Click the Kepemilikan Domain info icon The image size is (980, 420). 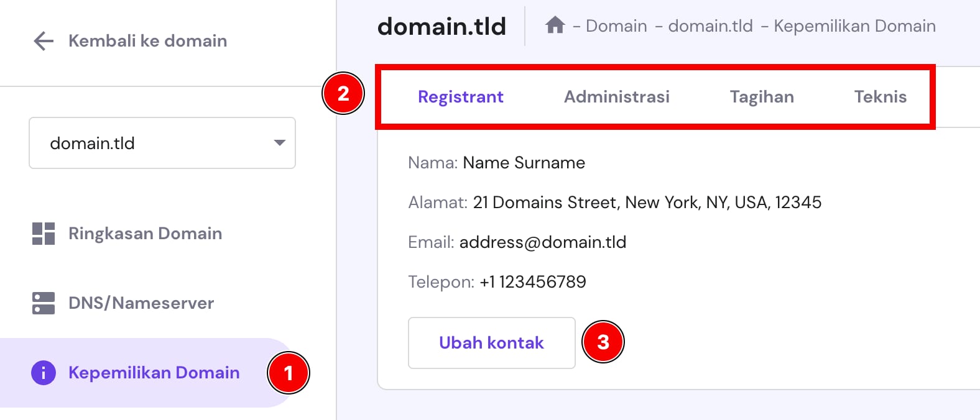tap(44, 373)
